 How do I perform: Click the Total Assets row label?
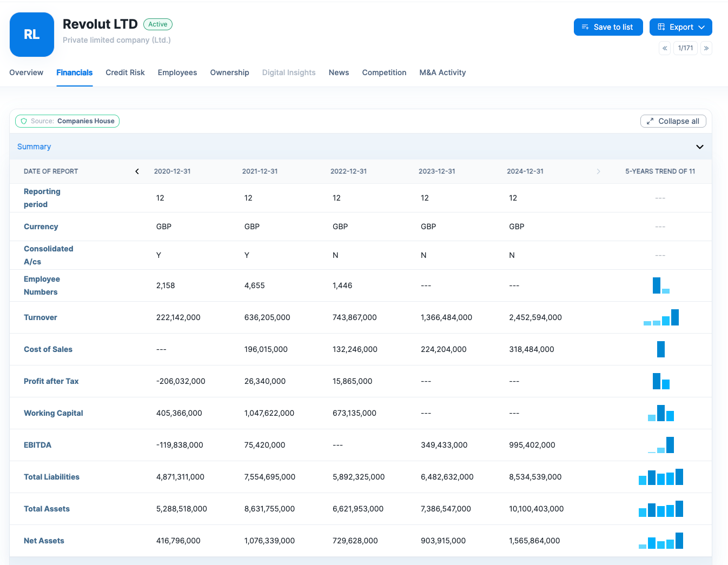(47, 509)
